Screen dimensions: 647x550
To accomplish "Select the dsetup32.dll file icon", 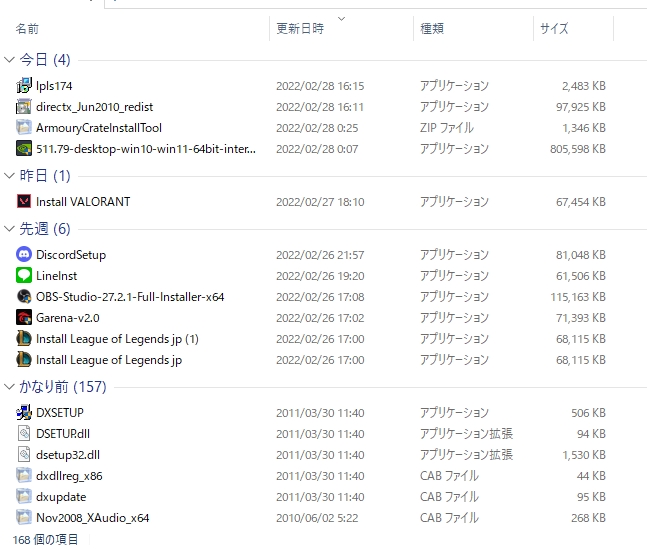I will pyautogui.click(x=24, y=455).
